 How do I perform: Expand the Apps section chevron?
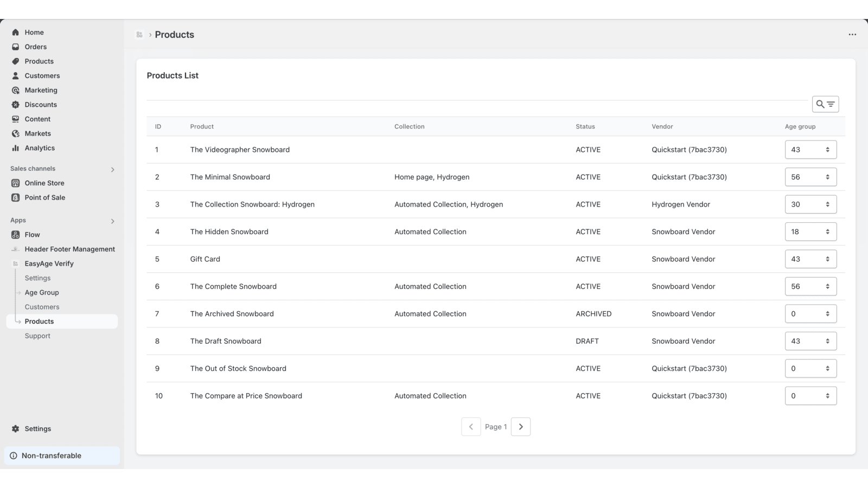click(x=113, y=221)
